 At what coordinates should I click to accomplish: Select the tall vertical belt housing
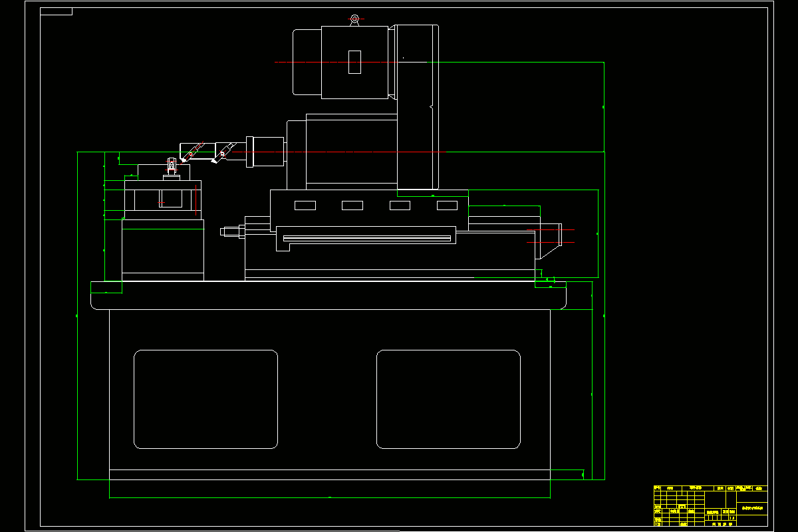click(x=418, y=107)
